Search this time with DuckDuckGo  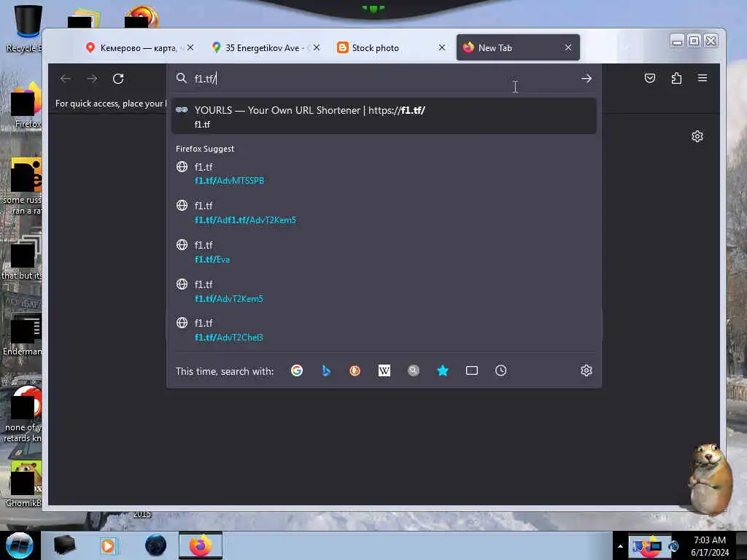pyautogui.click(x=355, y=370)
